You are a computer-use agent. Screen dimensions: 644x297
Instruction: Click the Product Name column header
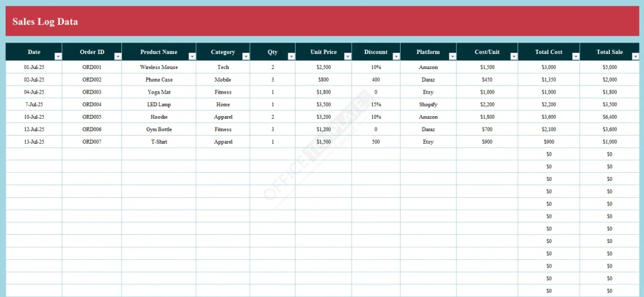(159, 51)
